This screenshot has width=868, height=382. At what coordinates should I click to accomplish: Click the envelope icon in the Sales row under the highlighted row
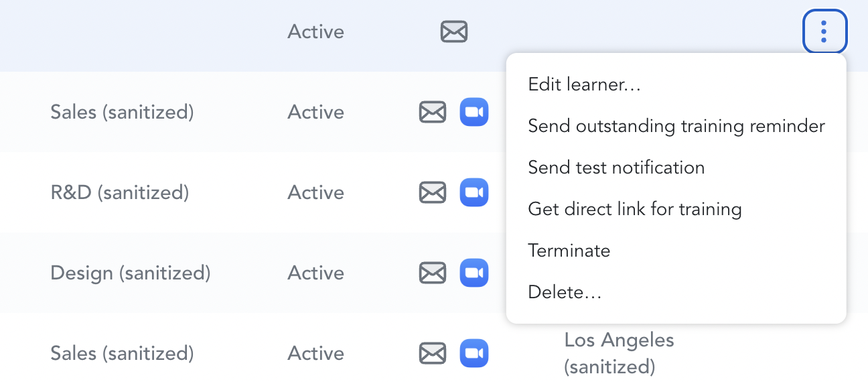433,112
